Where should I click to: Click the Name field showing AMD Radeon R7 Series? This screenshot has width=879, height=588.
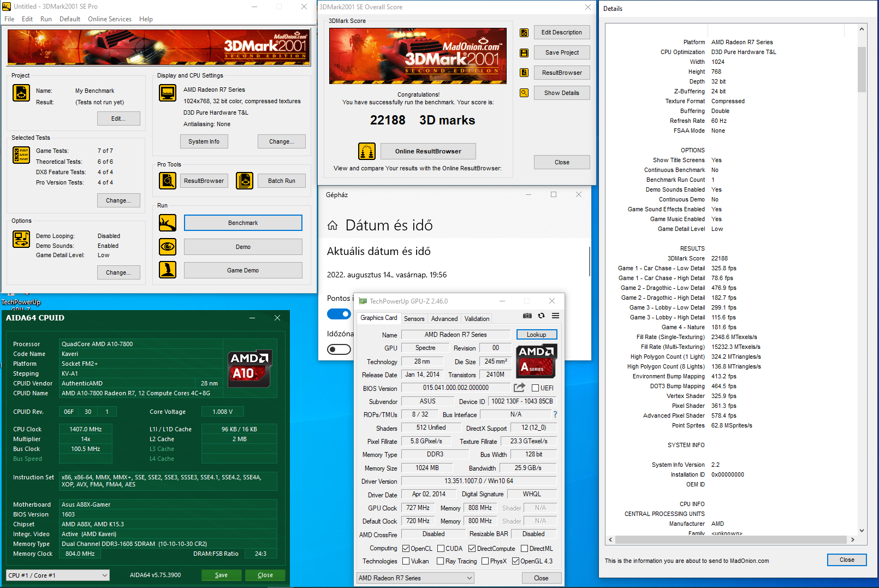455,335
